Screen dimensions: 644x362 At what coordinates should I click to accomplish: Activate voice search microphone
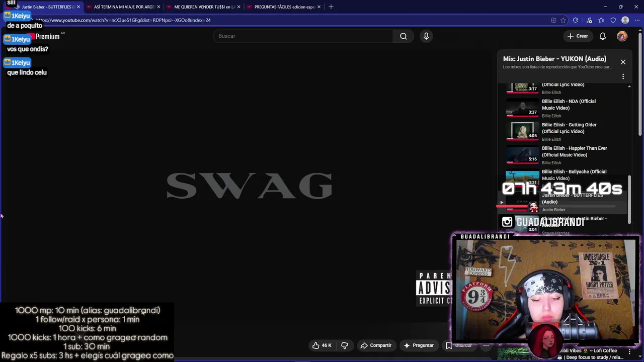426,36
